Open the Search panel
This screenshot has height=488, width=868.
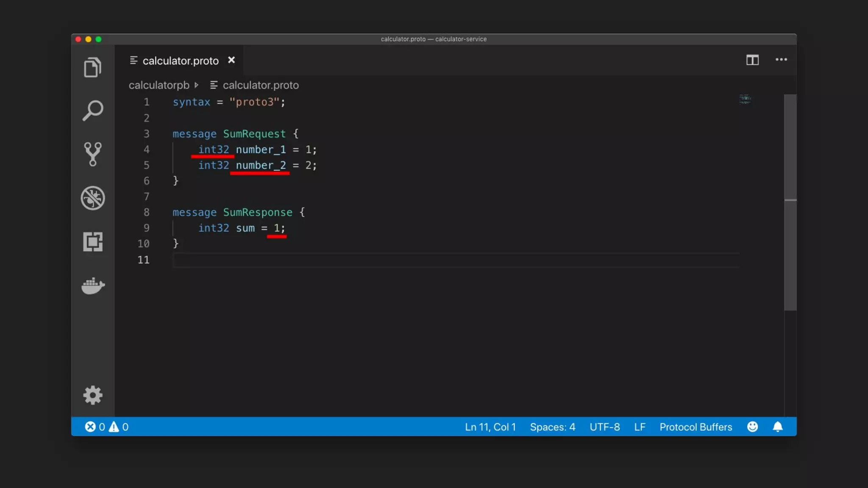point(92,111)
